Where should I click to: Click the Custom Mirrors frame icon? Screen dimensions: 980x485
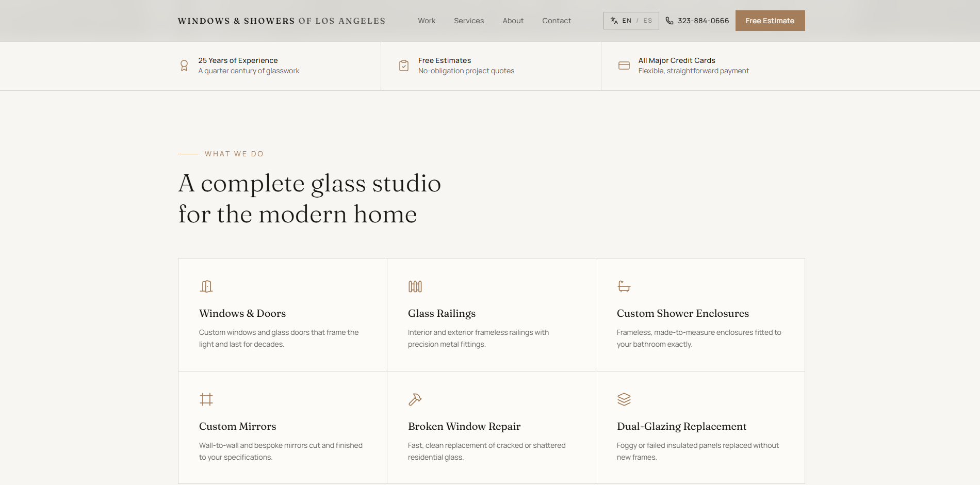pyautogui.click(x=206, y=399)
